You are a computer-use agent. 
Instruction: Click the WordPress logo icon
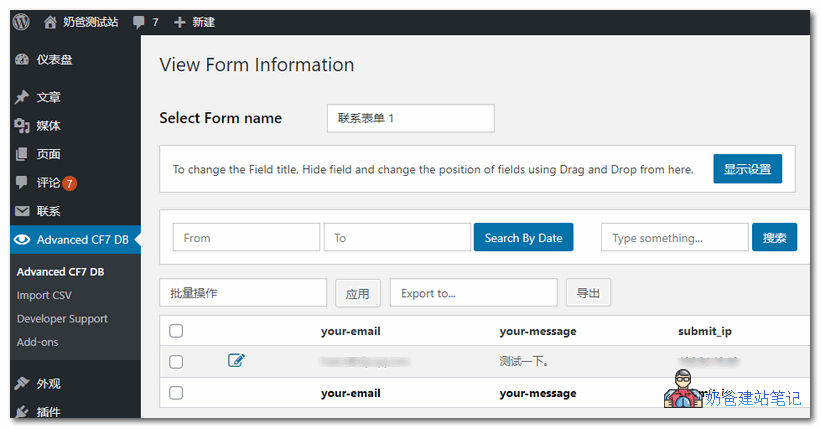click(21, 22)
